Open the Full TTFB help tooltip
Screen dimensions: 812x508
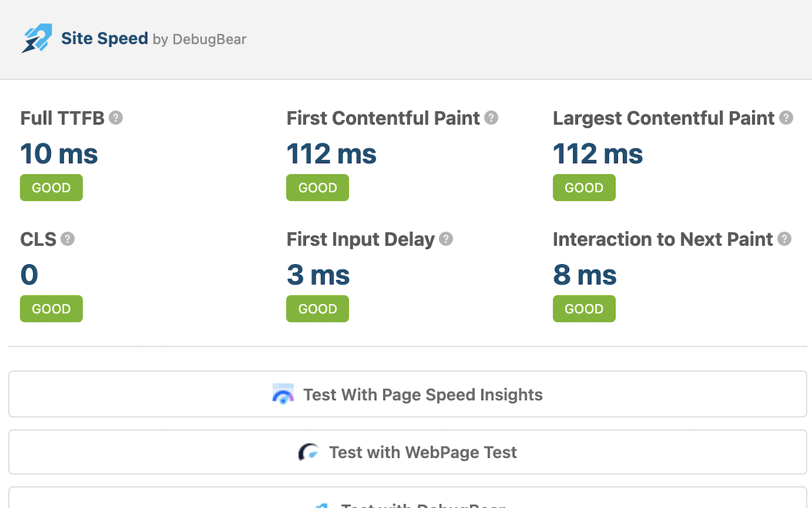tap(117, 117)
